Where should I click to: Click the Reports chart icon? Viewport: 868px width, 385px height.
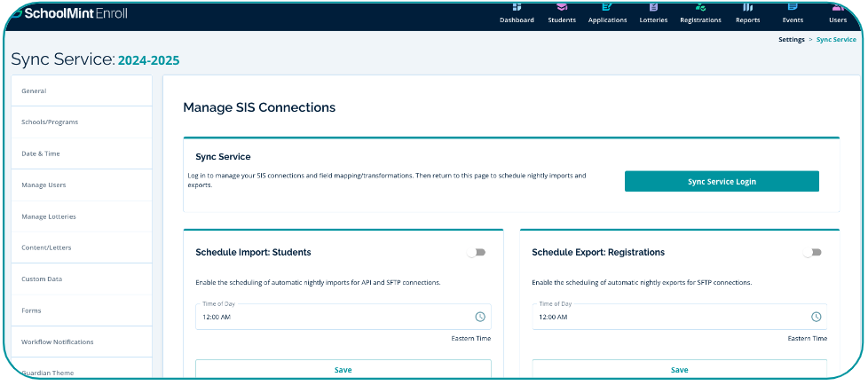tap(747, 8)
